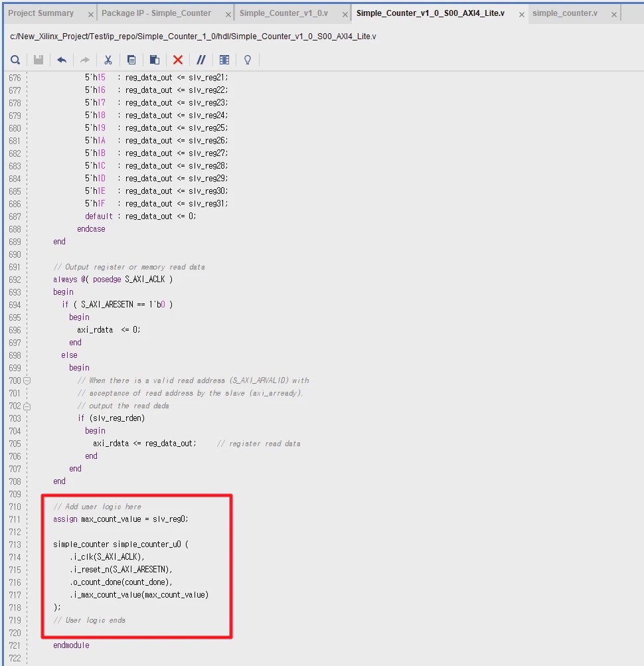644x666 pixels.
Task: Switch to the Project Summary tab
Action: click(40, 13)
